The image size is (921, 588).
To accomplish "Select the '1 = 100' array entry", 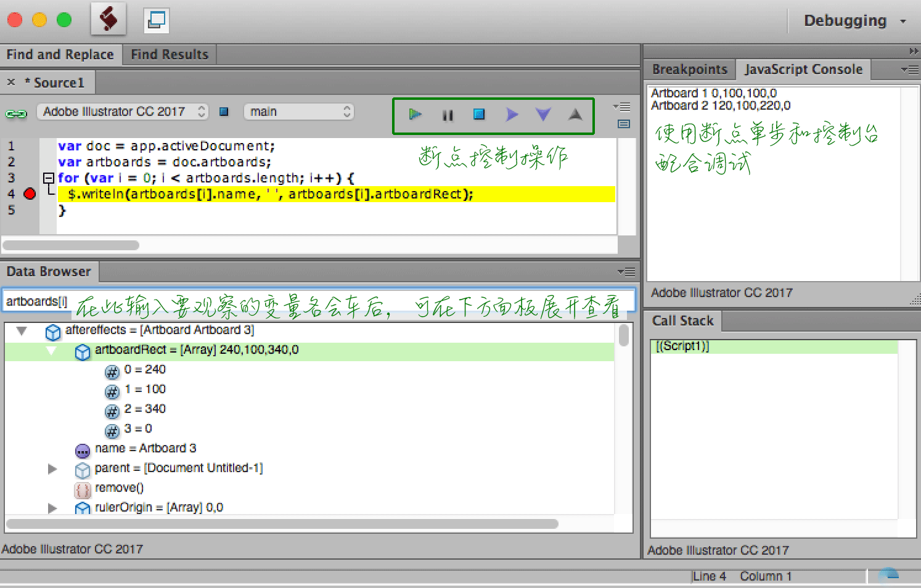I will coord(145,389).
